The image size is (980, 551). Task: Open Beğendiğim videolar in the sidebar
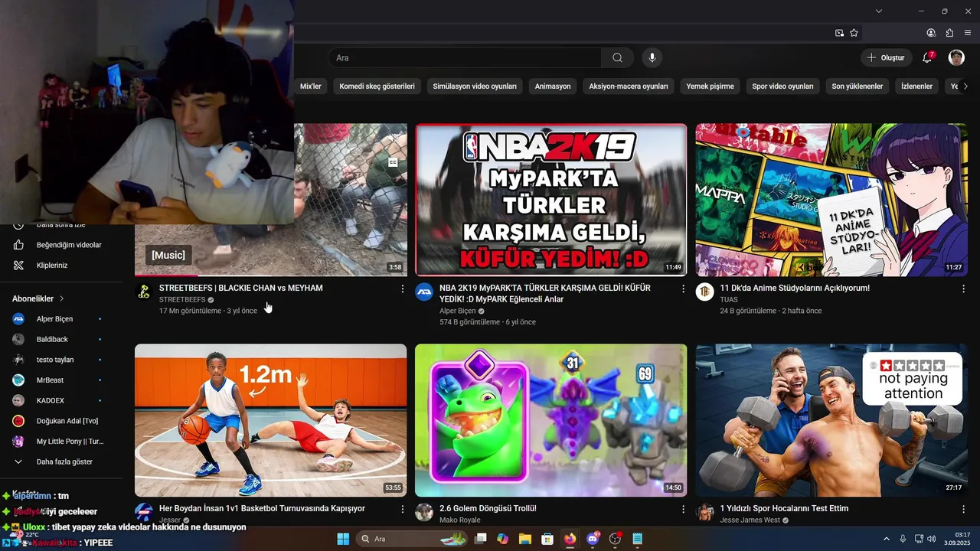(61, 245)
